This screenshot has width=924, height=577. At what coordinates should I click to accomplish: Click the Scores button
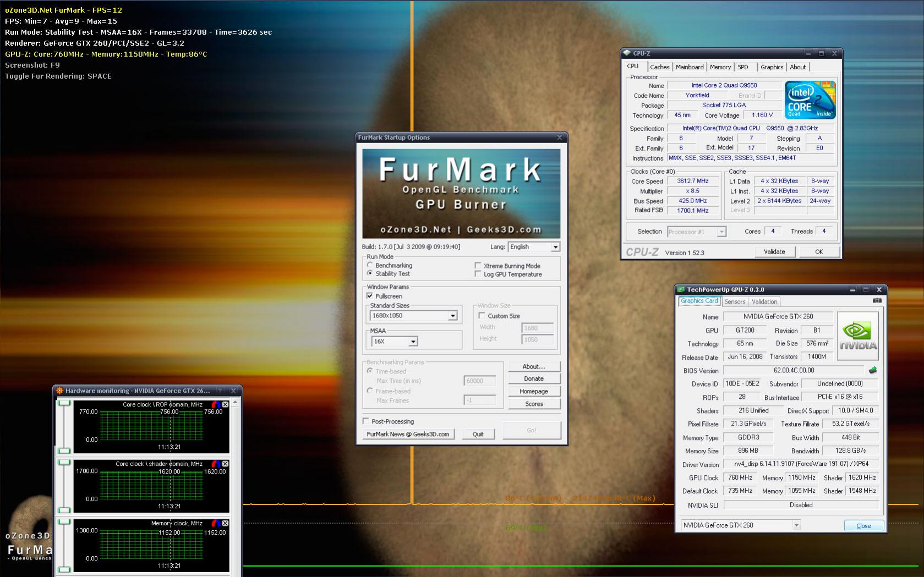534,404
